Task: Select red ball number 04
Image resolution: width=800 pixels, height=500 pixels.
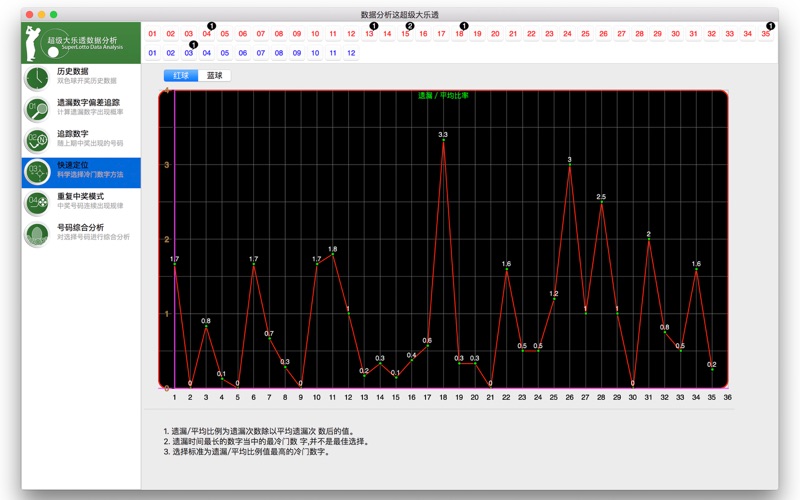Action: pyautogui.click(x=207, y=34)
